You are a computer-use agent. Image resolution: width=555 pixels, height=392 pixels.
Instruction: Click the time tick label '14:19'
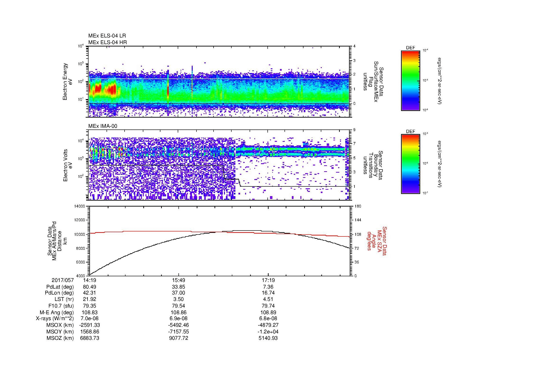(89, 280)
